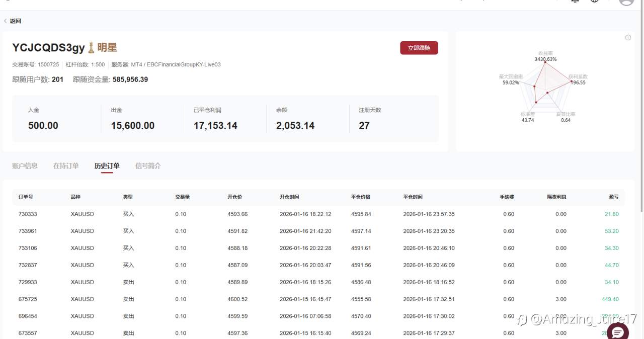Click the 隔夜利息 column header

click(557, 197)
